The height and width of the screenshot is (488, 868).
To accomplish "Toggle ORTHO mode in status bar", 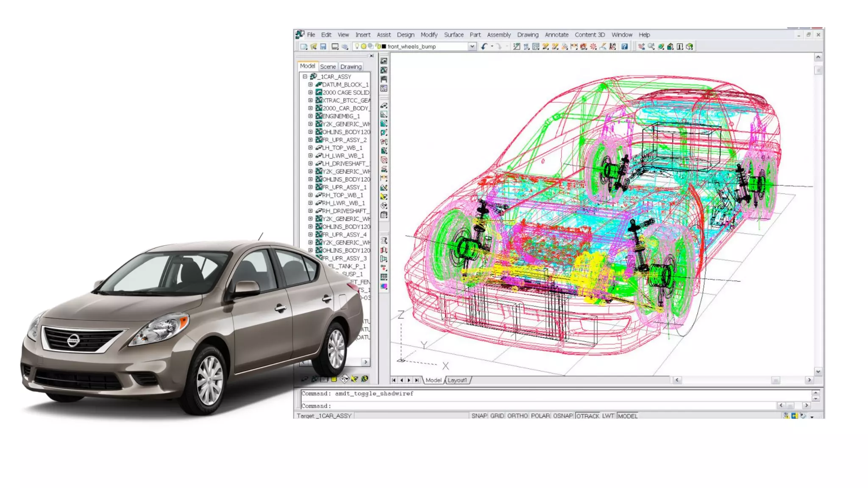I will click(517, 416).
